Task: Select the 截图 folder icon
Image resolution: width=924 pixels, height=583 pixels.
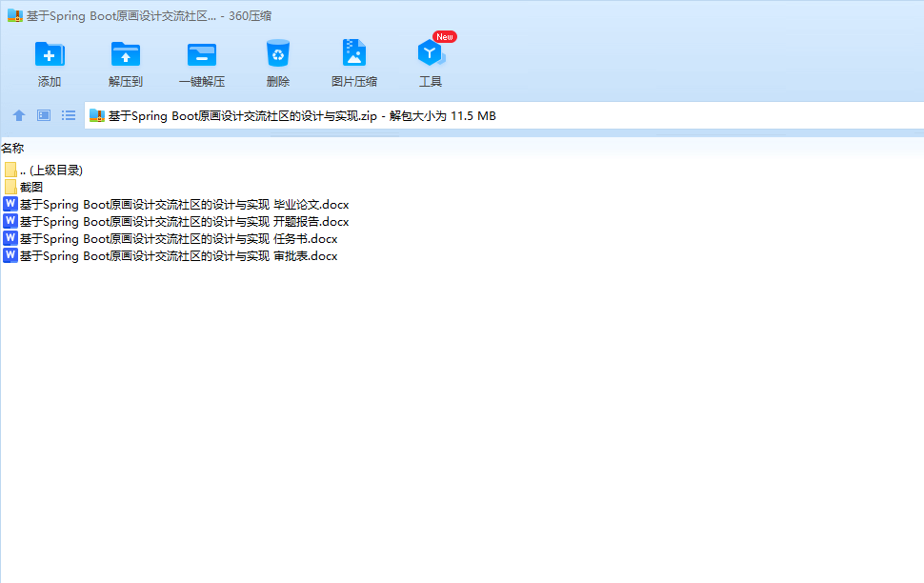Action: (x=10, y=188)
